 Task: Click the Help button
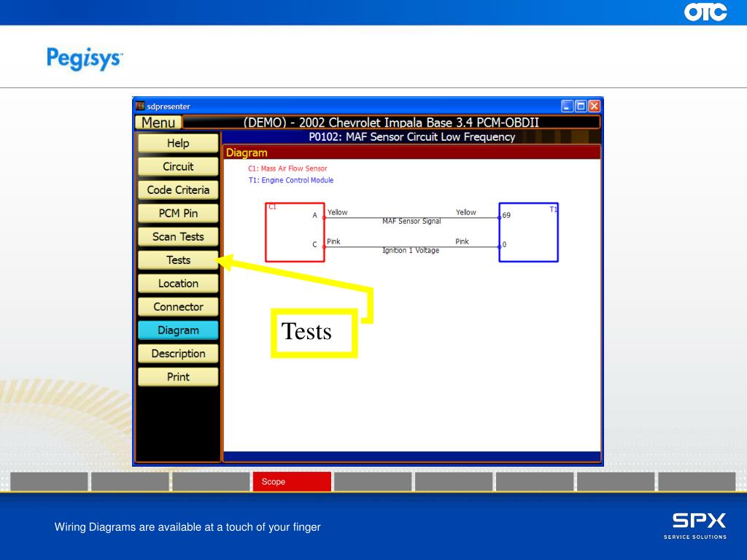pos(178,144)
